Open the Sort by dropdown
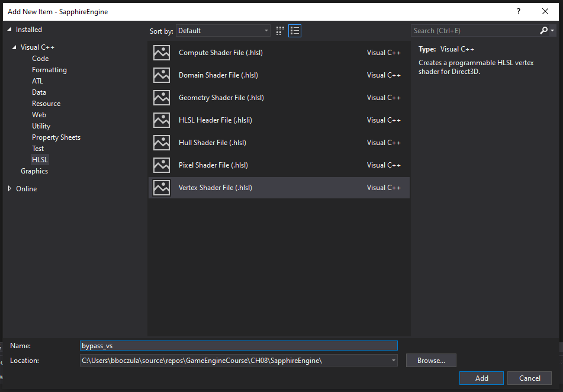563x392 pixels. pyautogui.click(x=223, y=31)
